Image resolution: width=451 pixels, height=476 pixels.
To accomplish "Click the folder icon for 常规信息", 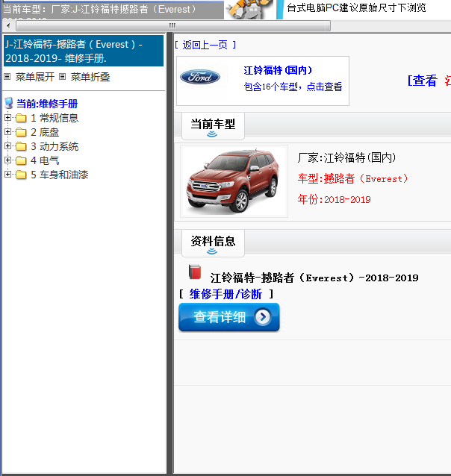I will (21, 118).
